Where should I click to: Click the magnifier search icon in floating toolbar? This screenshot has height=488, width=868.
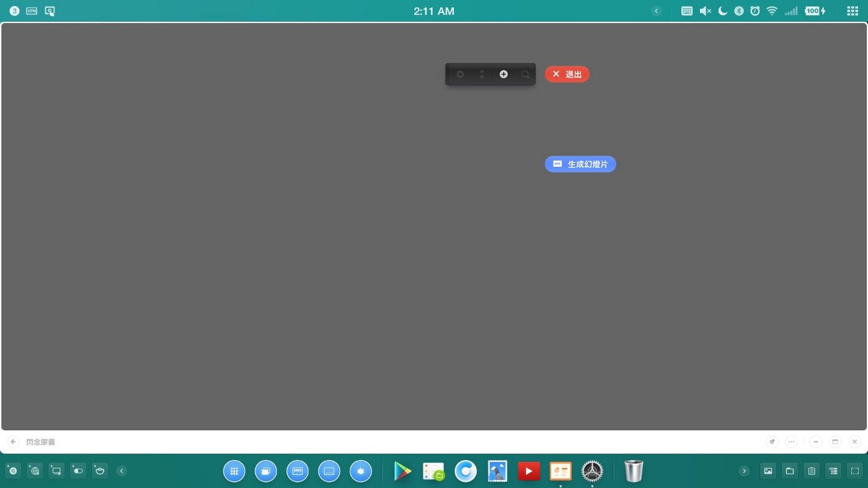pos(525,74)
